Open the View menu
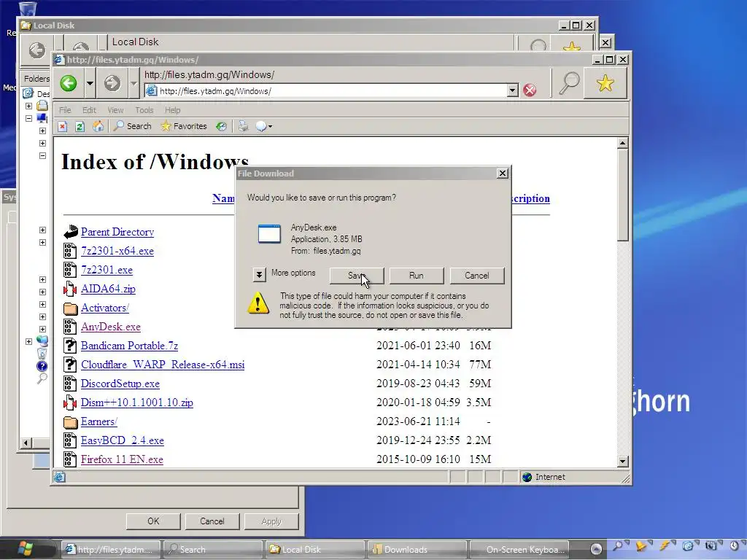The width and height of the screenshot is (747, 560). click(115, 110)
